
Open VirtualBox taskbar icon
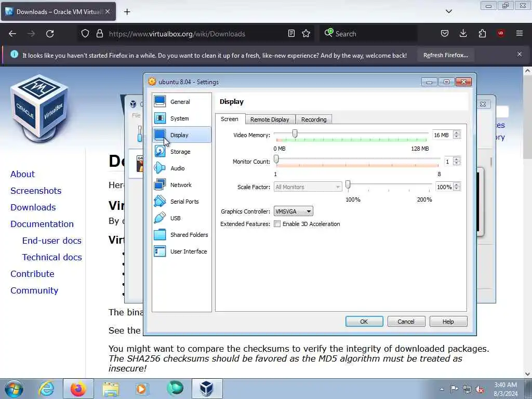207,389
